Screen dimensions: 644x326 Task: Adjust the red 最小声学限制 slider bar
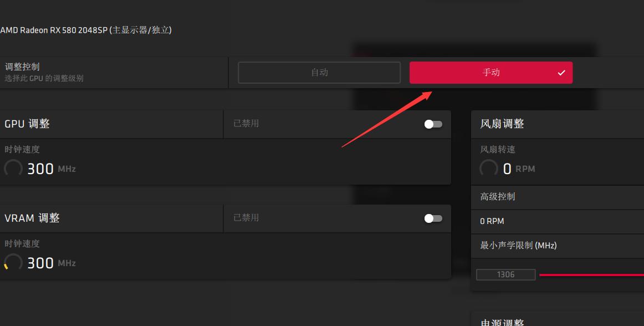click(591, 275)
